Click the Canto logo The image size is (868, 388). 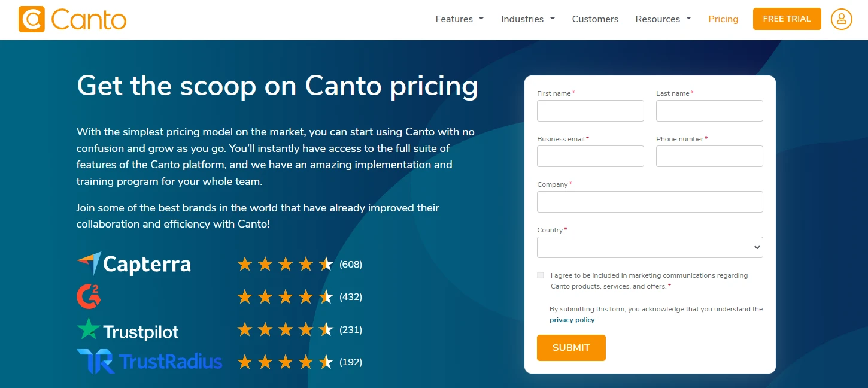tap(72, 19)
